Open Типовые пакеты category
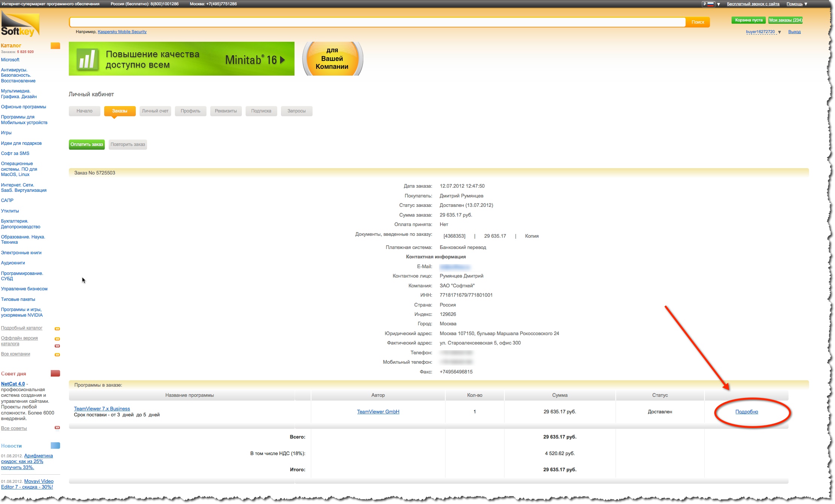This screenshot has height=504, width=835. [x=18, y=299]
